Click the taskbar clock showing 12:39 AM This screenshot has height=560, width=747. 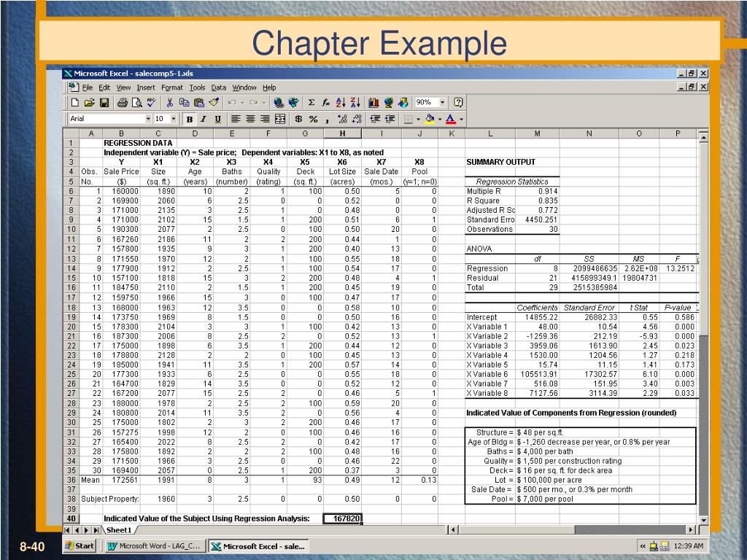tap(689, 545)
